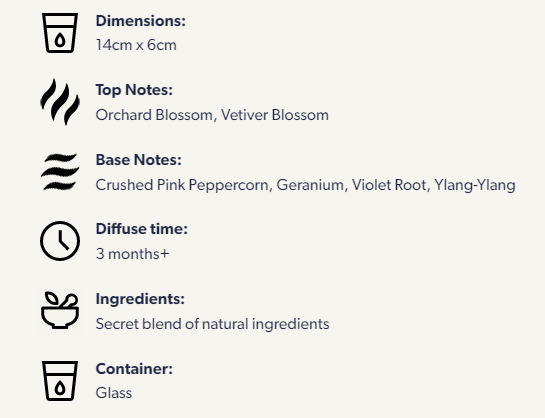This screenshot has height=418, width=545.
Task: Click the Ingredients heading
Action: 140,299
